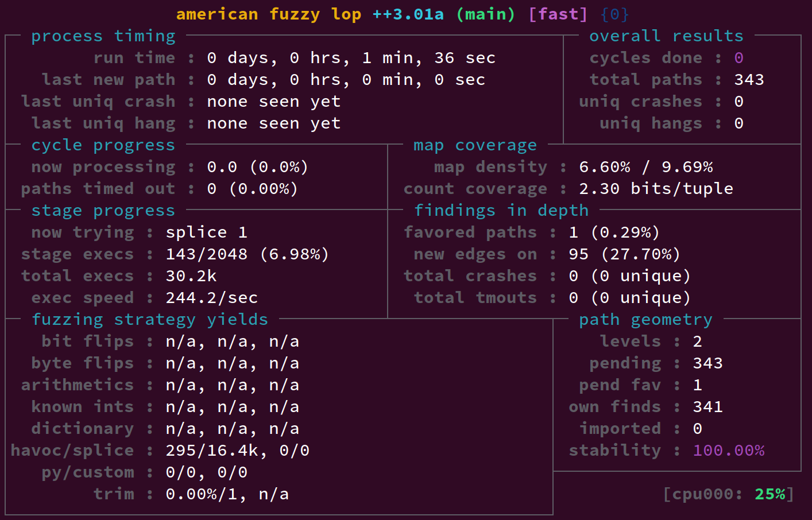This screenshot has width=812, height=520.
Task: Select now trying value 'splice 1'
Action: (207, 232)
